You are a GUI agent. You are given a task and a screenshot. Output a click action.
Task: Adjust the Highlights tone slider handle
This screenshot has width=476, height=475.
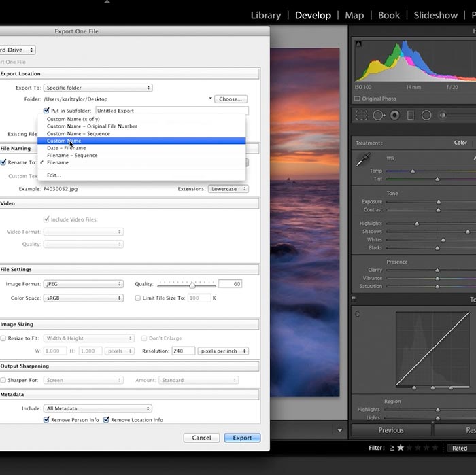(417, 224)
